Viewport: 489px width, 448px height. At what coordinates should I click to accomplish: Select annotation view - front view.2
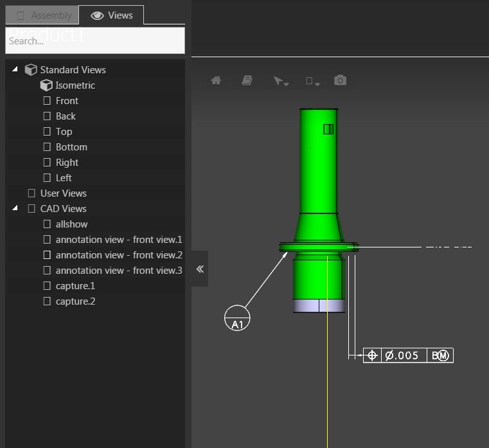(x=118, y=255)
